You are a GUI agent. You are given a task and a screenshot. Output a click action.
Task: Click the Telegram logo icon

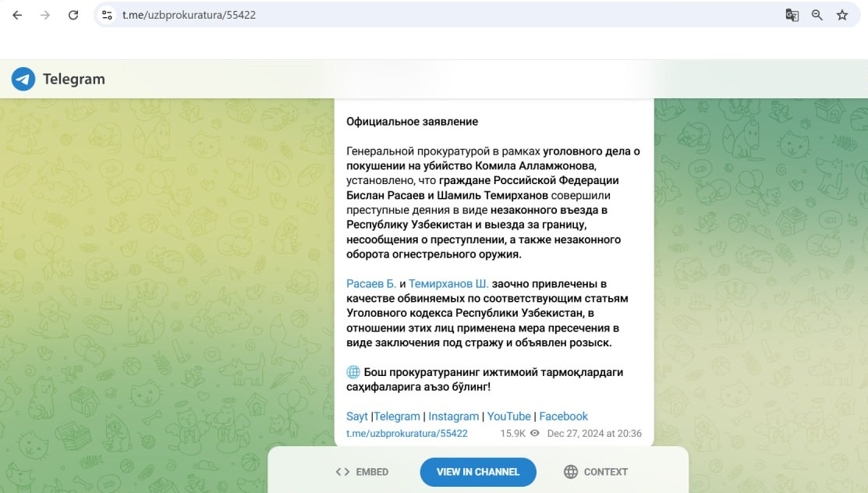tap(23, 79)
